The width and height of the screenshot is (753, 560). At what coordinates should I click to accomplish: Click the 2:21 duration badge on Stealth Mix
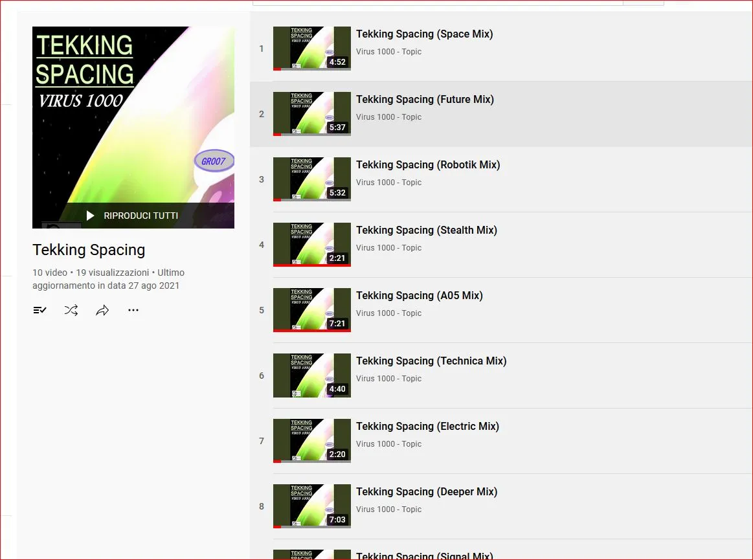[x=337, y=258]
